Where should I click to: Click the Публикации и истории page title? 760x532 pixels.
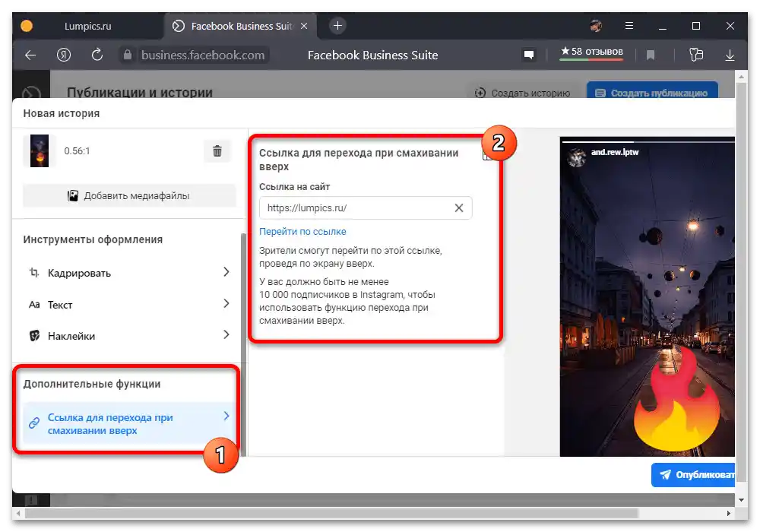140,92
